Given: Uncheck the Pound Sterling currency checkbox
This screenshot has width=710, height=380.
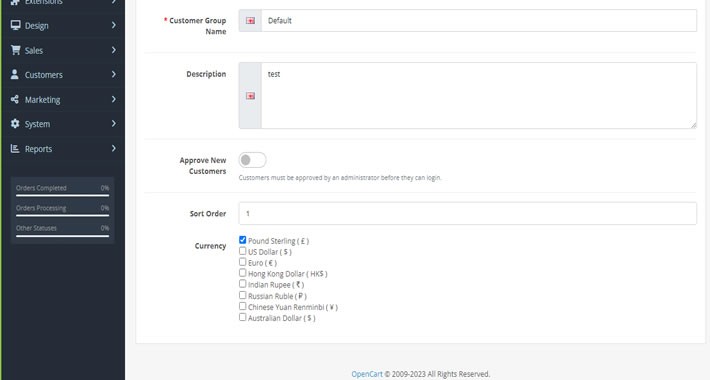Looking at the screenshot, I should [243, 240].
